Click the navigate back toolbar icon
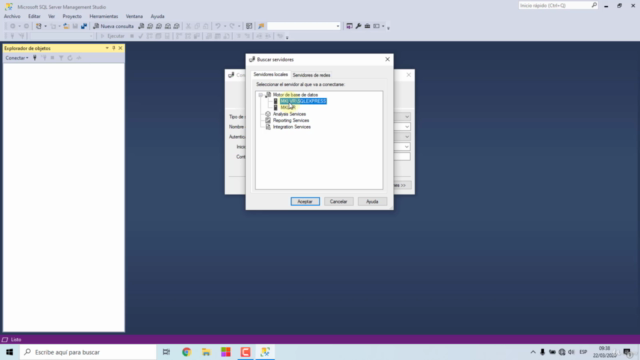 point(13,26)
